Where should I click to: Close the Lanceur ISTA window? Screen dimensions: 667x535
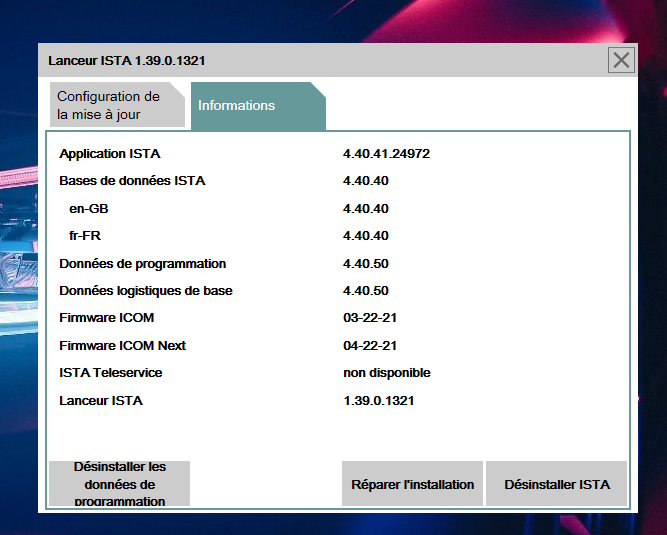click(x=621, y=60)
